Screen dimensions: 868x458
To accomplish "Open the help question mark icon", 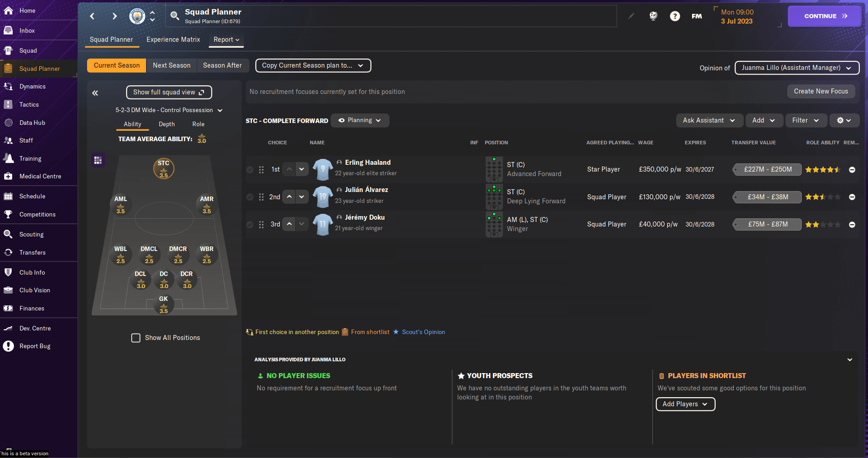I will coord(675,16).
